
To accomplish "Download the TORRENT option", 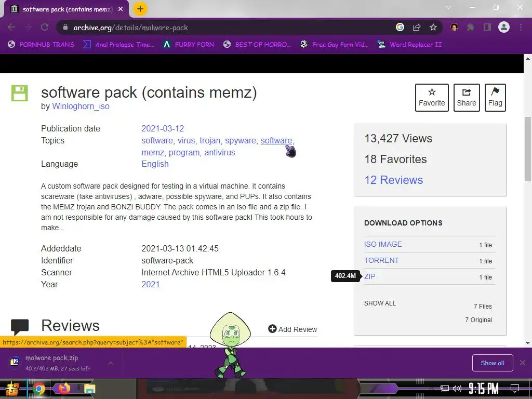I will point(381,260).
